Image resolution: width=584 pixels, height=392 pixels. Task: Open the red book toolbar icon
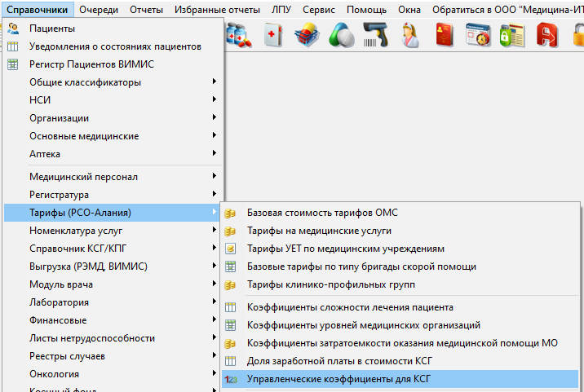click(445, 35)
